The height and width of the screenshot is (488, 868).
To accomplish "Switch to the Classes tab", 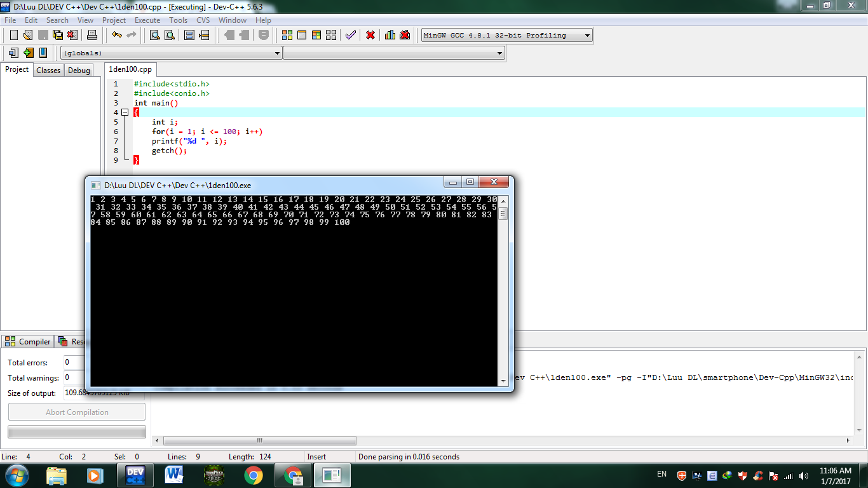I will (48, 71).
